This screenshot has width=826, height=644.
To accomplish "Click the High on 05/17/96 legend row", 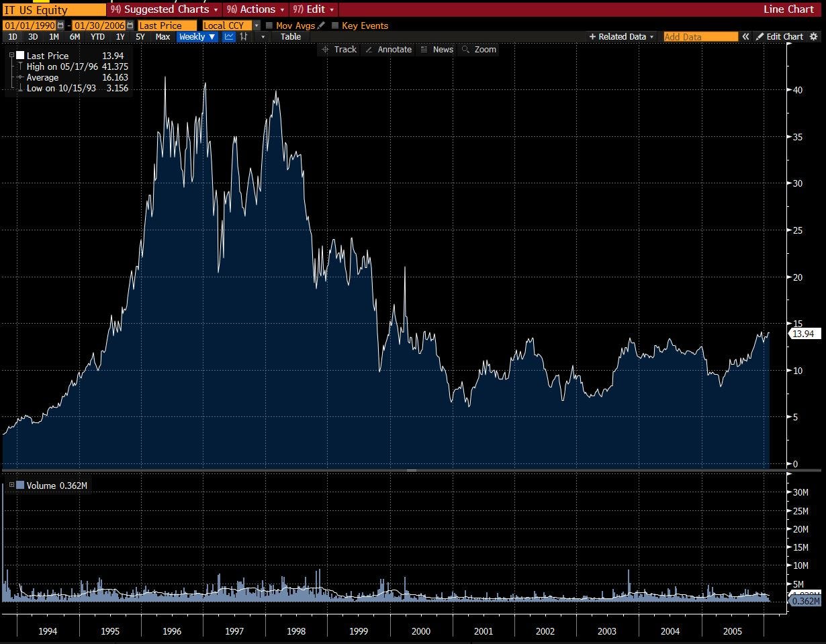I will click(x=77, y=66).
